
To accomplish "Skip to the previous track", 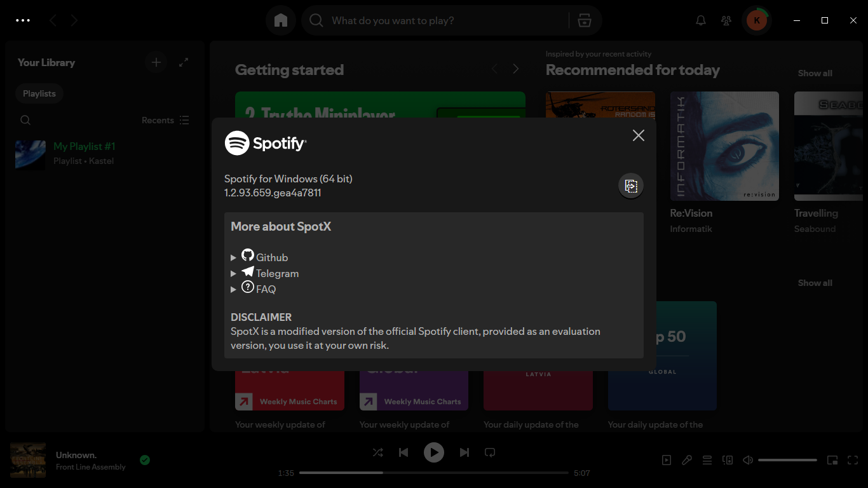I will pos(403,452).
